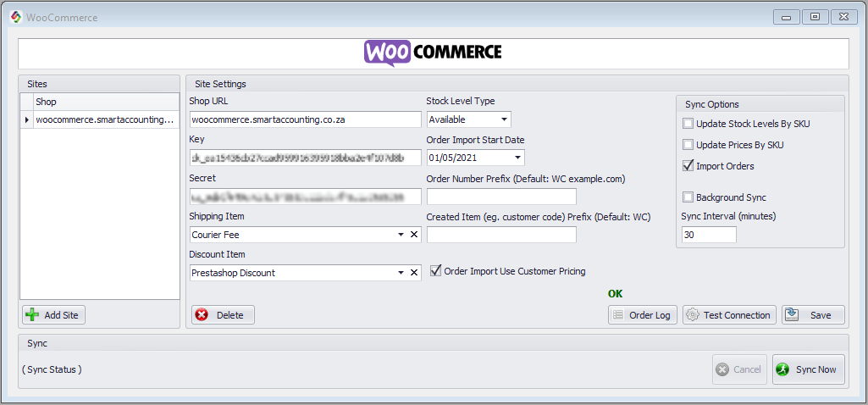
Task: Click the Shop URL input field
Action: pyautogui.click(x=305, y=119)
